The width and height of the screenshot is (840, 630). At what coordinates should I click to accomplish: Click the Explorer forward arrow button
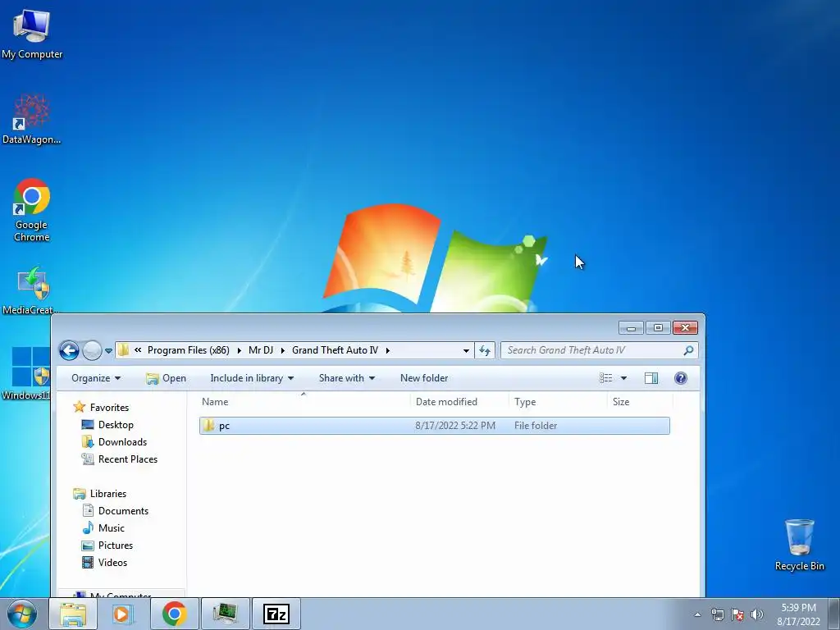(92, 350)
